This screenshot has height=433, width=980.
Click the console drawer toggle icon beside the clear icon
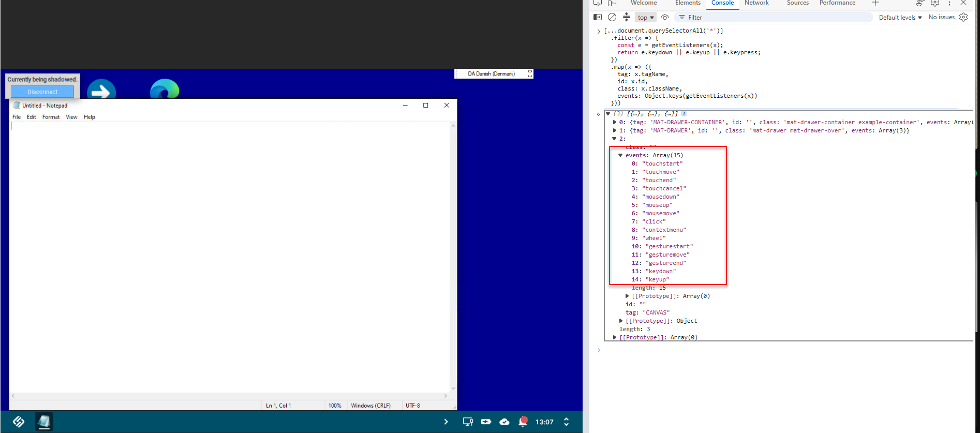click(x=627, y=17)
